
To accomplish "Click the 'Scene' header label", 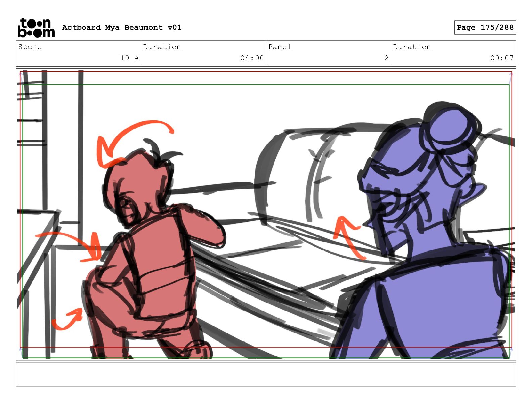I will (x=30, y=47).
